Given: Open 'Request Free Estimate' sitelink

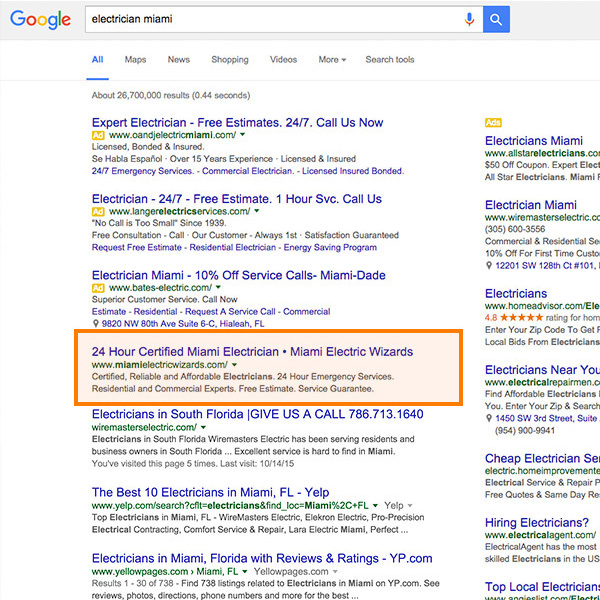Looking at the screenshot, I should [137, 248].
